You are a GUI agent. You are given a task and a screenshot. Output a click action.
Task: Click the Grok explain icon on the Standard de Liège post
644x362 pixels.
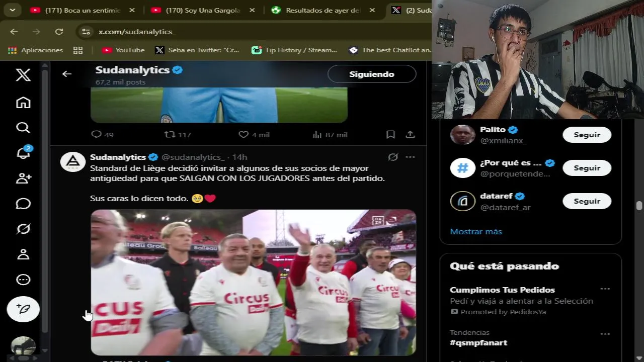pos(393,157)
